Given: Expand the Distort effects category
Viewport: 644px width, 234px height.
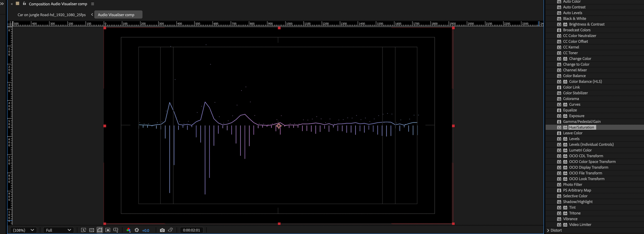Looking at the screenshot, I should 548,230.
